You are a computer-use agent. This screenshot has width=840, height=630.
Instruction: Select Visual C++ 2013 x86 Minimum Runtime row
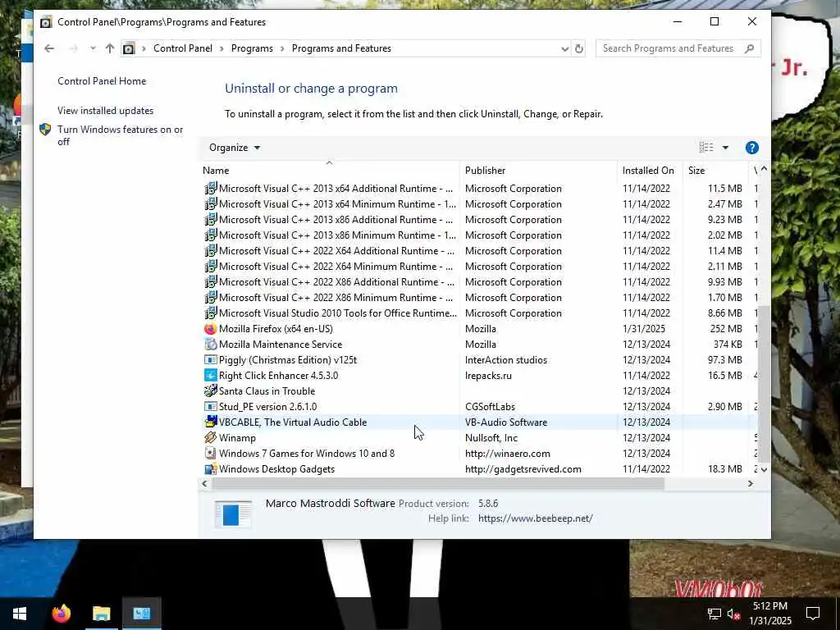(479, 235)
